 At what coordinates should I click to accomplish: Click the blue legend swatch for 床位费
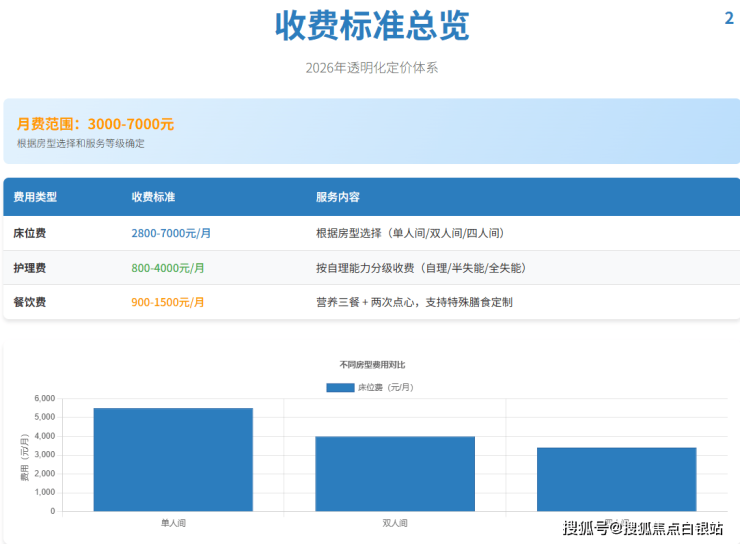click(x=340, y=387)
